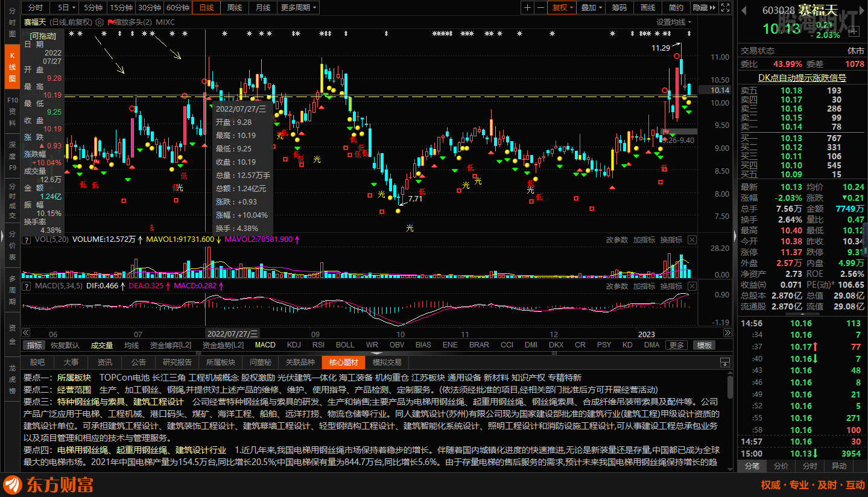The width and height of the screenshot is (868, 497).
Task: Open 分时成交 in left sidebar
Action: click(x=12, y=200)
